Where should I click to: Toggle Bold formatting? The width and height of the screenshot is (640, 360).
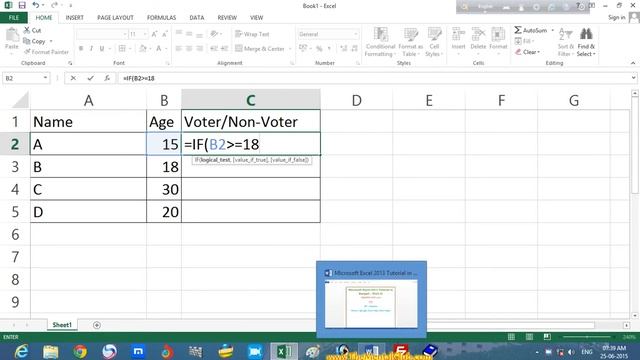coord(81,49)
